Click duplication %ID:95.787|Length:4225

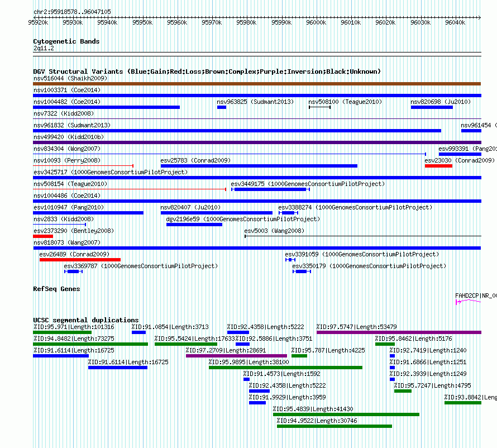[328, 350]
